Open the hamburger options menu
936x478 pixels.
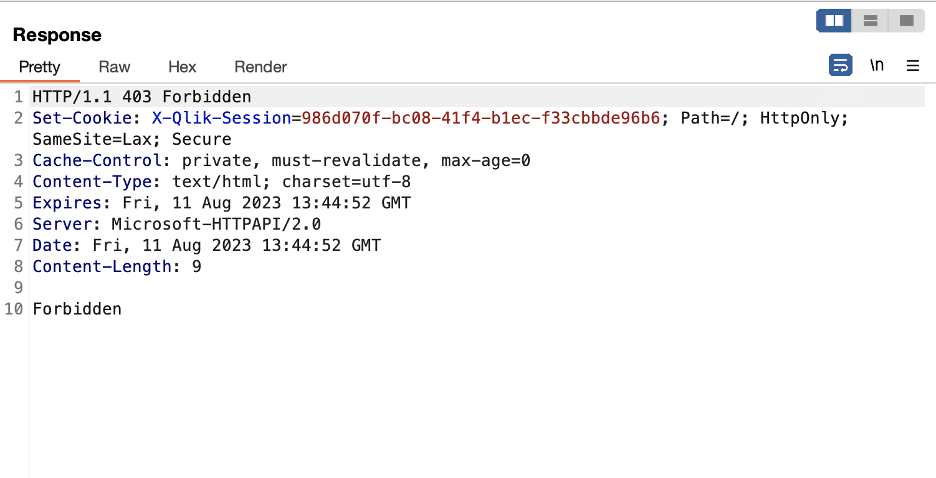[913, 66]
